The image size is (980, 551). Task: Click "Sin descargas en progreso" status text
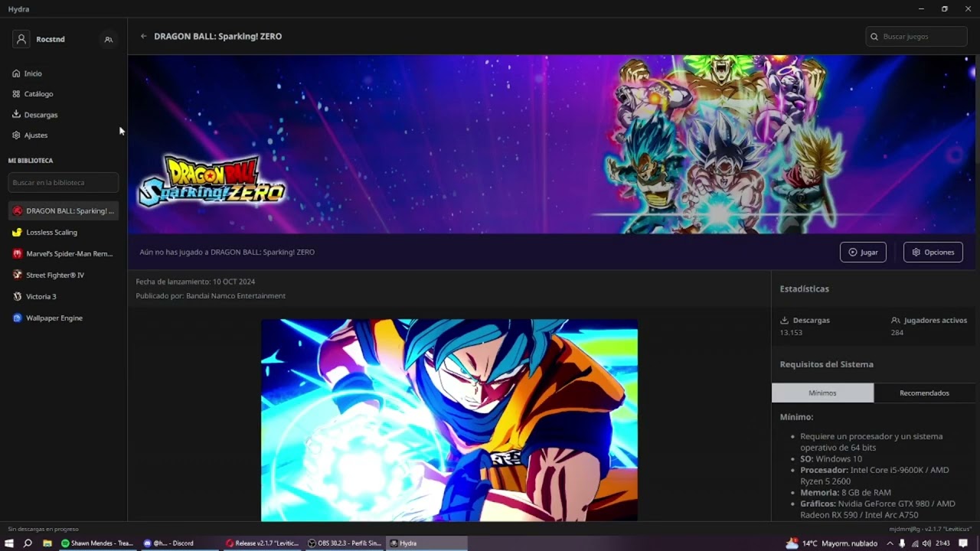(x=44, y=529)
